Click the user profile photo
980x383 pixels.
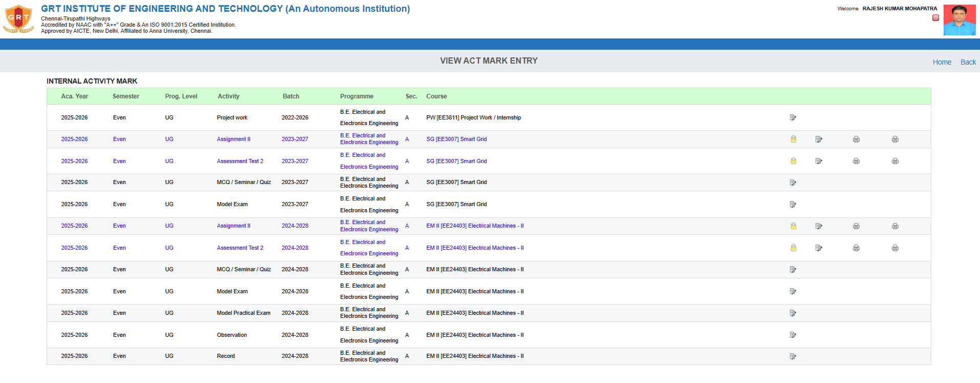(959, 20)
